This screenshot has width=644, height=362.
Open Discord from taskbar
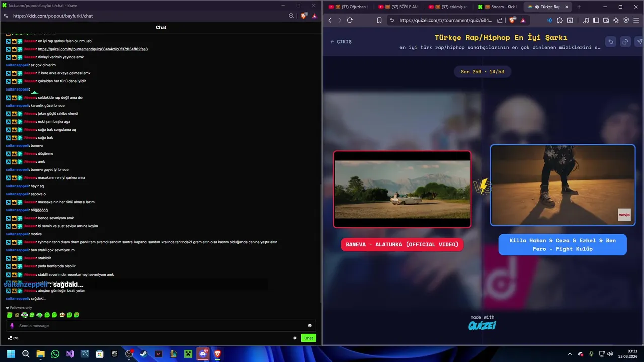(203, 354)
